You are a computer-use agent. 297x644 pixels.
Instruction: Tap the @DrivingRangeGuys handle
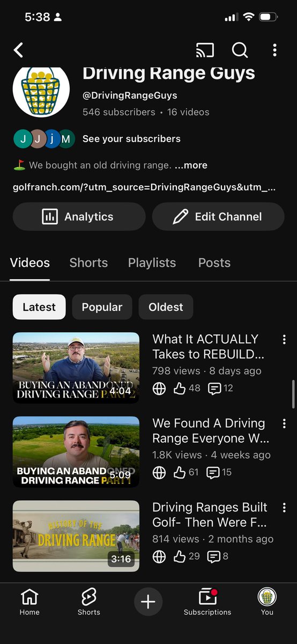click(130, 96)
